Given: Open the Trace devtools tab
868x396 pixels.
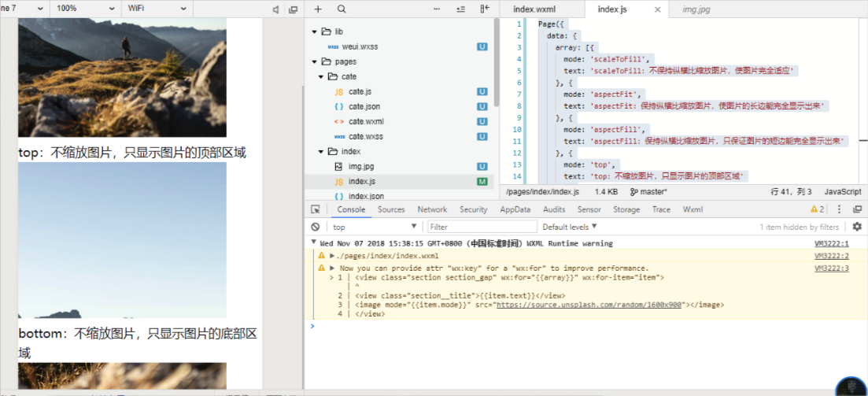Looking at the screenshot, I should click(661, 209).
